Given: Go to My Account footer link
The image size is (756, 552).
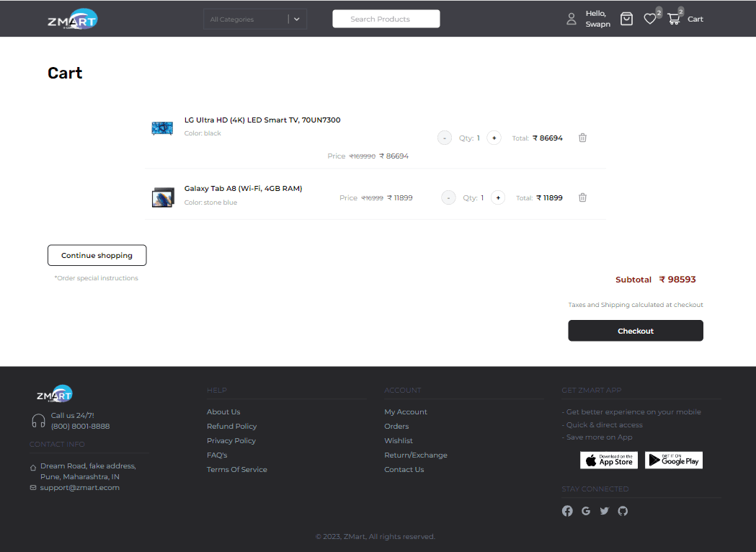Looking at the screenshot, I should [406, 412].
